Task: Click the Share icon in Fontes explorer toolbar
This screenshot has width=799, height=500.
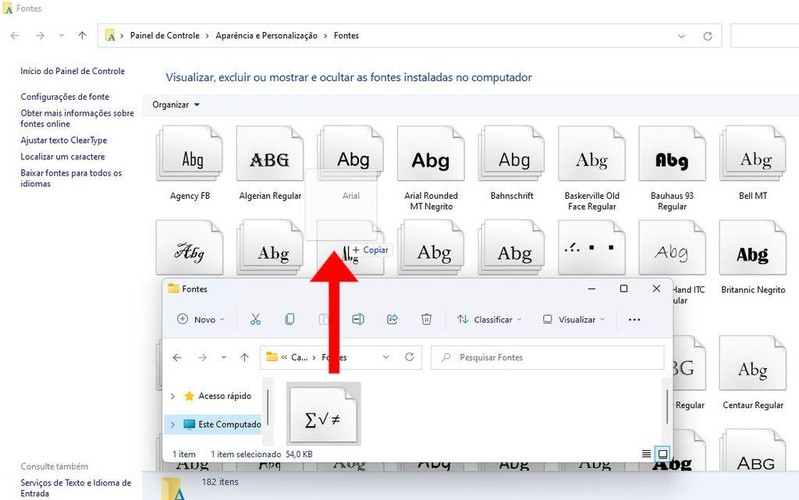Action: [392, 320]
